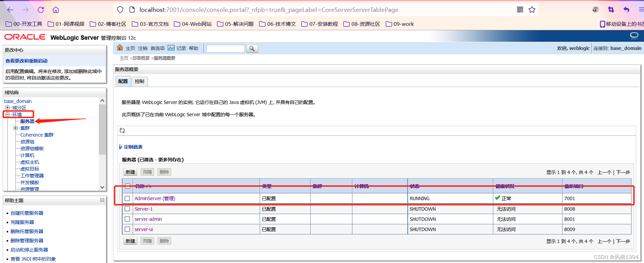This screenshot has width=644, height=263.
Task: Click domain tree scroll down arrow
Action: tap(102, 187)
